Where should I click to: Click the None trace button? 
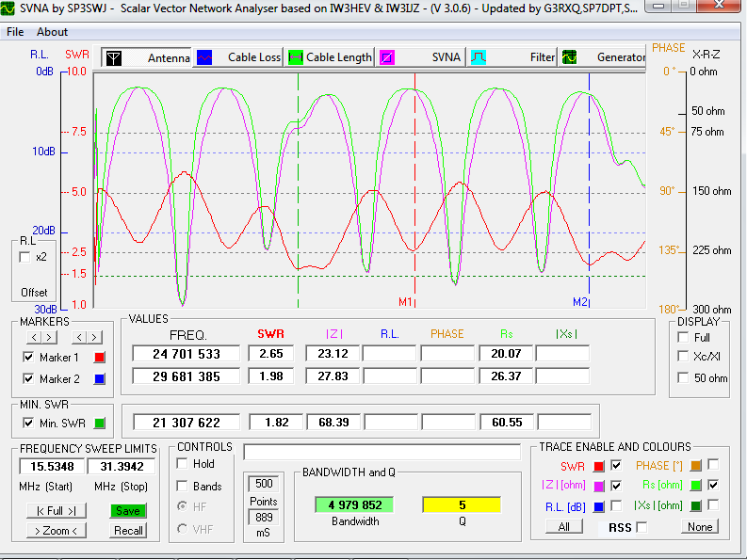pos(699,527)
